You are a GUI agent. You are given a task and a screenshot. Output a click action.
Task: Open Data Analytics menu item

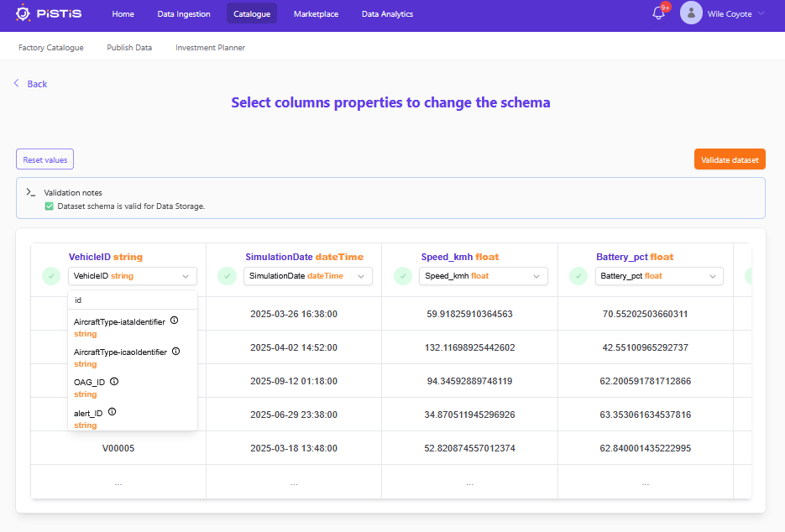(x=388, y=13)
